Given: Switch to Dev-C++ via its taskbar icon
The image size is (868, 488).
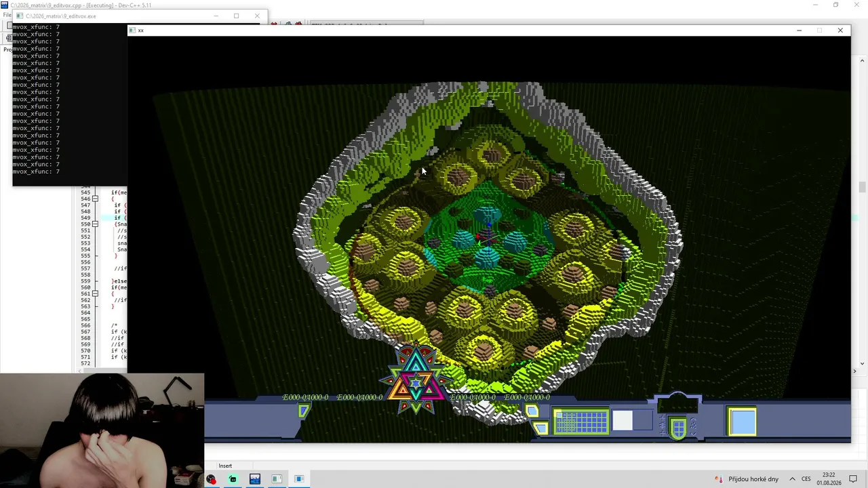Looking at the screenshot, I should click(255, 479).
